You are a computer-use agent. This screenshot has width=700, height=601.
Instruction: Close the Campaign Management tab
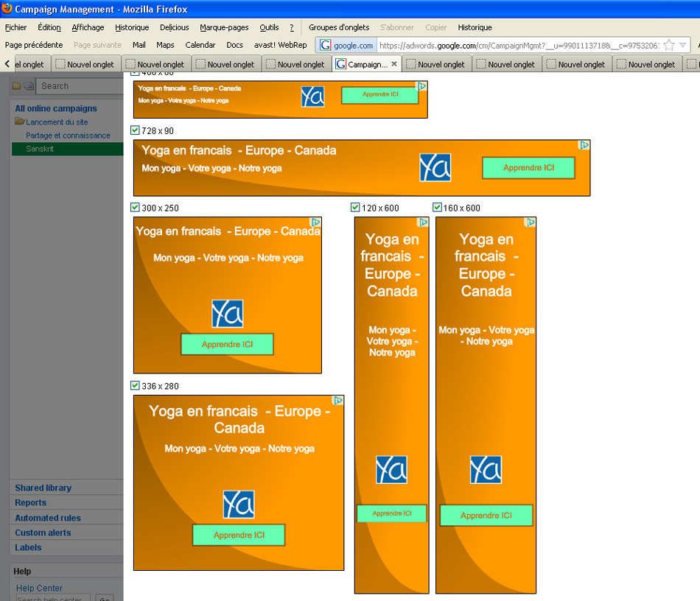pyautogui.click(x=394, y=64)
